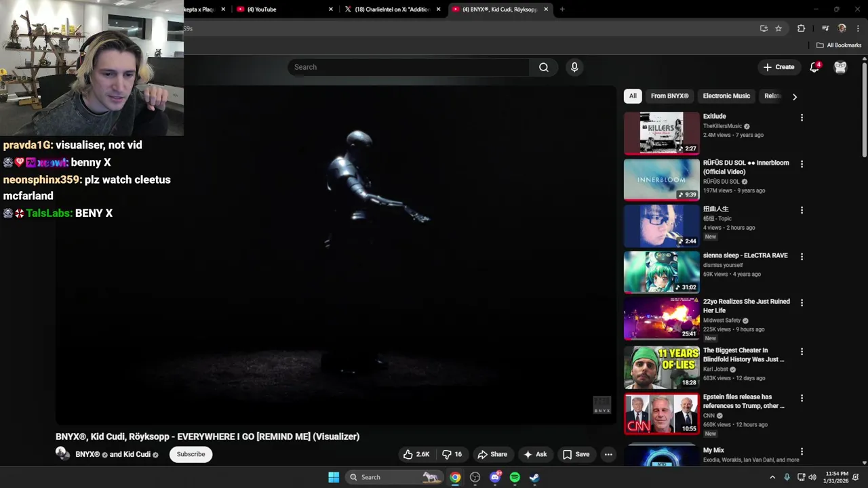Open the Ask AI button
This screenshot has height=488, width=868.
[535, 454]
